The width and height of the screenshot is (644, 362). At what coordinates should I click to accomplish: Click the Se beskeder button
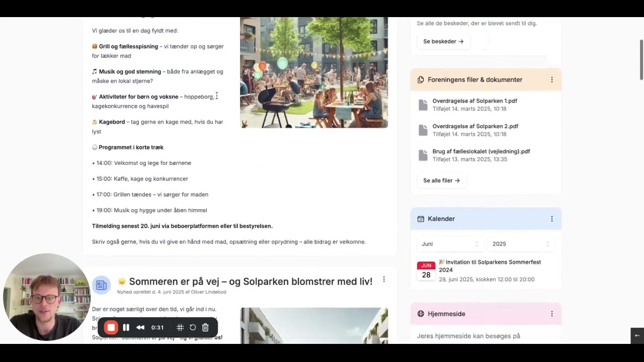coord(443,41)
